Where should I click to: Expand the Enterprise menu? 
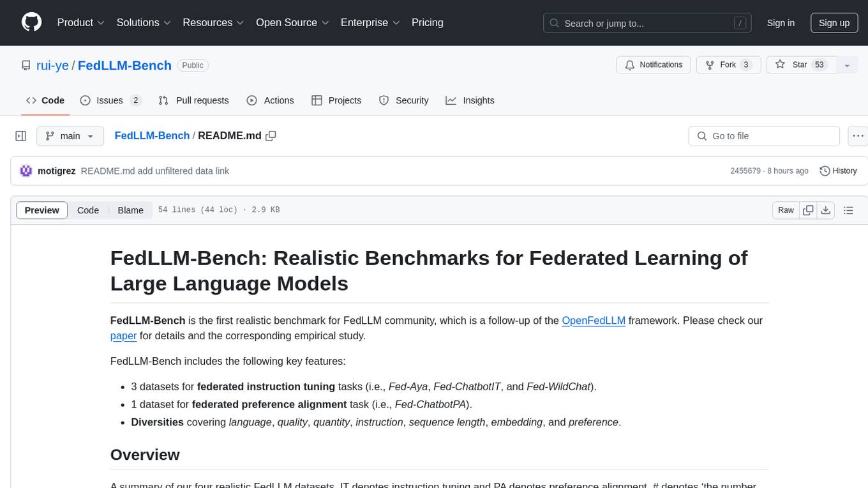pos(370,22)
